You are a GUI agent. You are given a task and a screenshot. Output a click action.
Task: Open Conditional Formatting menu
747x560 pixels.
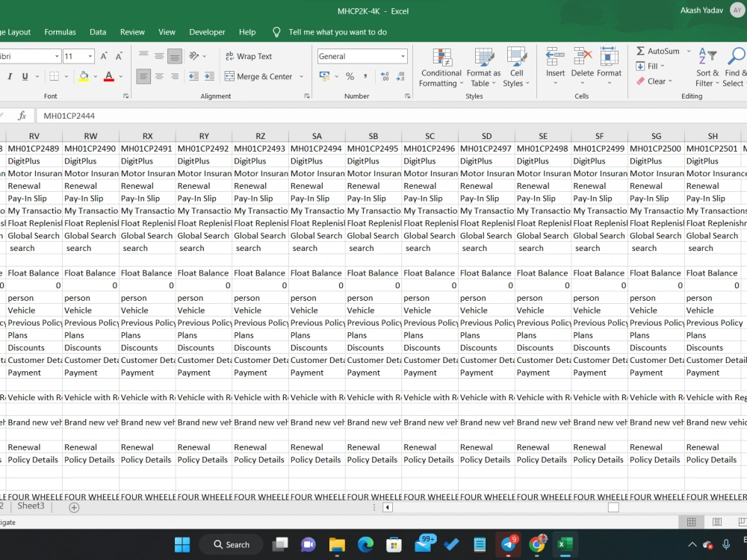441,68
